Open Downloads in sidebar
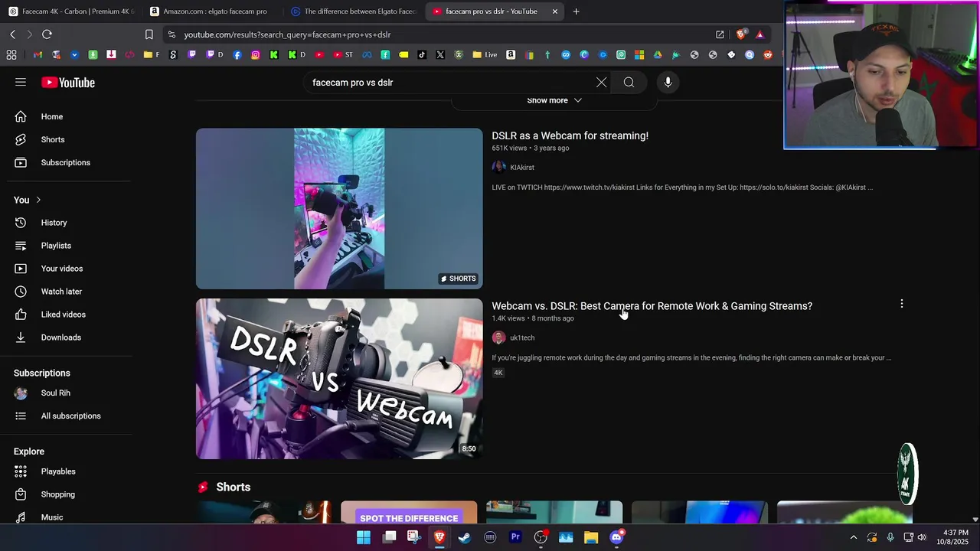980x551 pixels. click(x=69, y=337)
